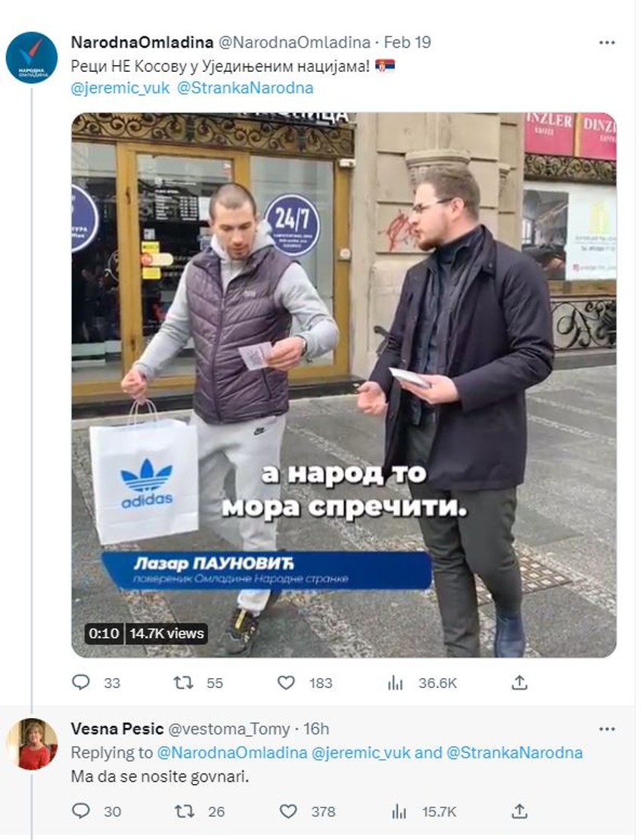Open the Feb 19 tweet timestamp
The image size is (643, 840).
[408, 42]
